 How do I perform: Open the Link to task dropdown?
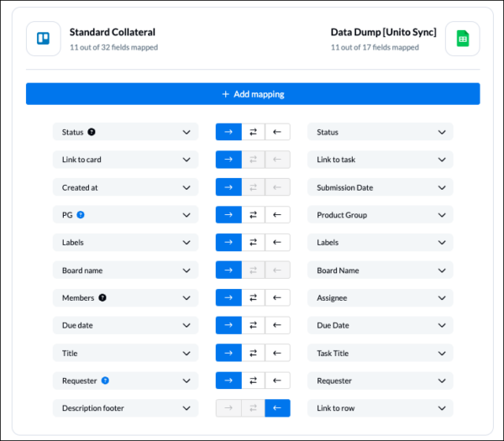381,160
